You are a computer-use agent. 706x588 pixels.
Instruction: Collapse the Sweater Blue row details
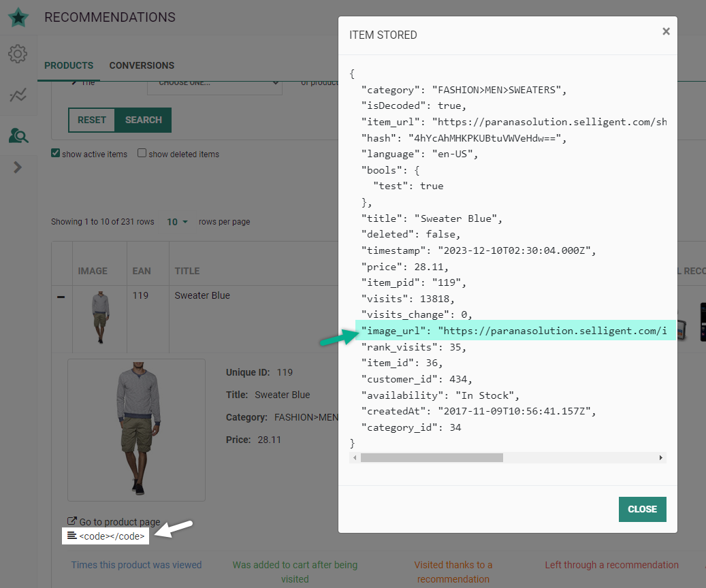[61, 297]
